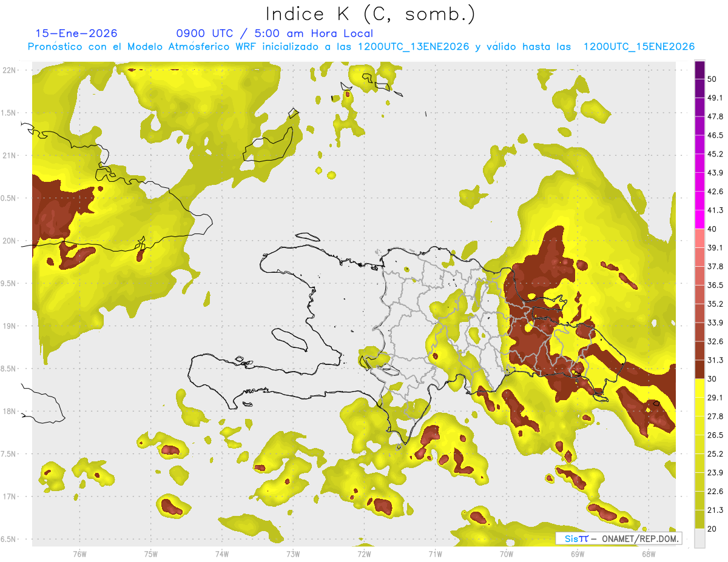
Task: Click the "18N" latitude label
Action: [x=8, y=412]
